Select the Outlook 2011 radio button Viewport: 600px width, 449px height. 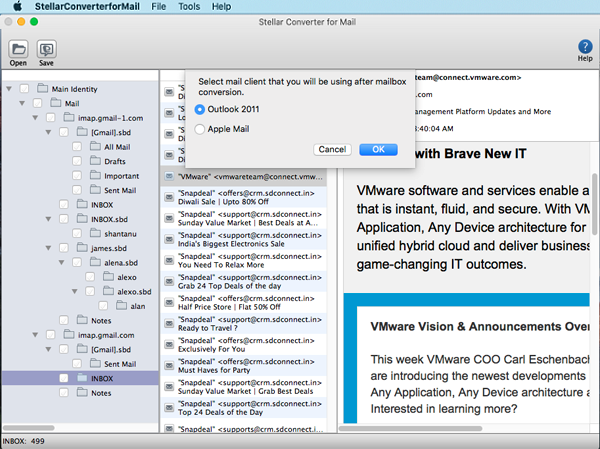coord(199,109)
